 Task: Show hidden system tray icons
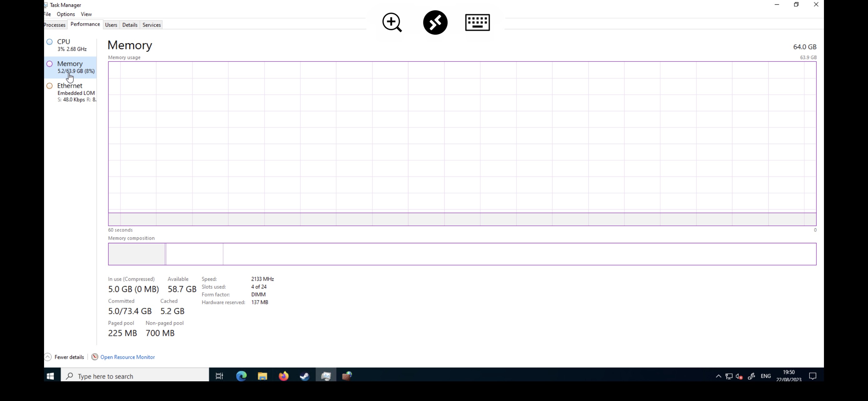[718, 376]
